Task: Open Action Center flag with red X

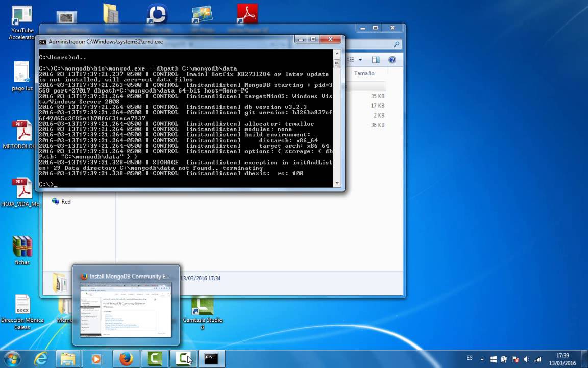Action: click(515, 359)
